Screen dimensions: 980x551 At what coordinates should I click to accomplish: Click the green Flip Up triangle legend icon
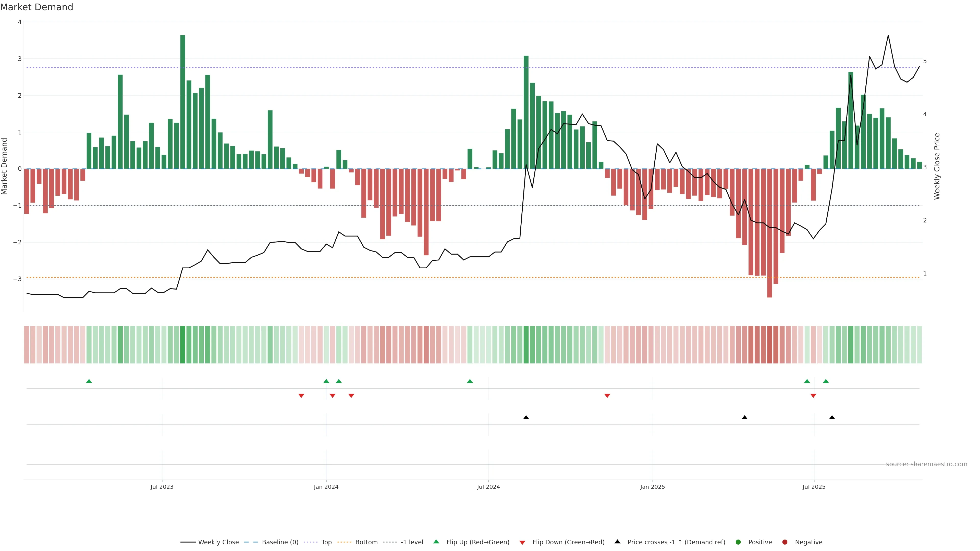click(x=436, y=542)
